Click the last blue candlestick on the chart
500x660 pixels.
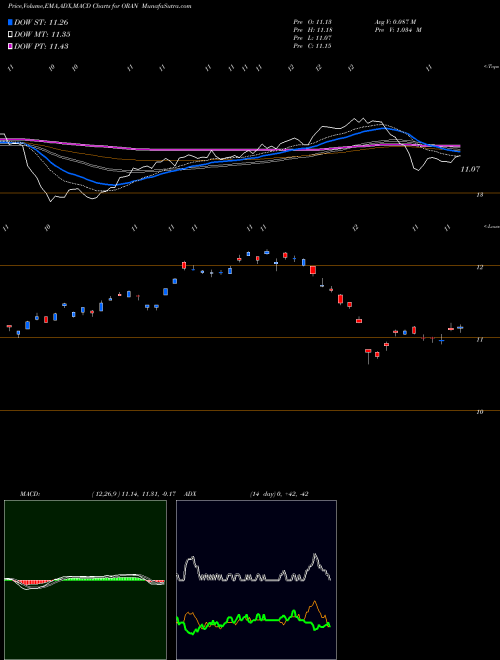pos(460,327)
